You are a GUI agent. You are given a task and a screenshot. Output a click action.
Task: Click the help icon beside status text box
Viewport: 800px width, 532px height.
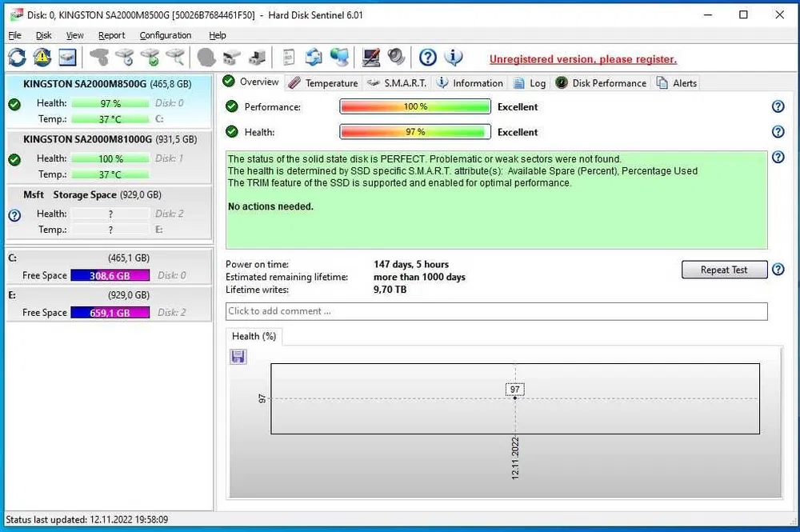[x=778, y=157]
